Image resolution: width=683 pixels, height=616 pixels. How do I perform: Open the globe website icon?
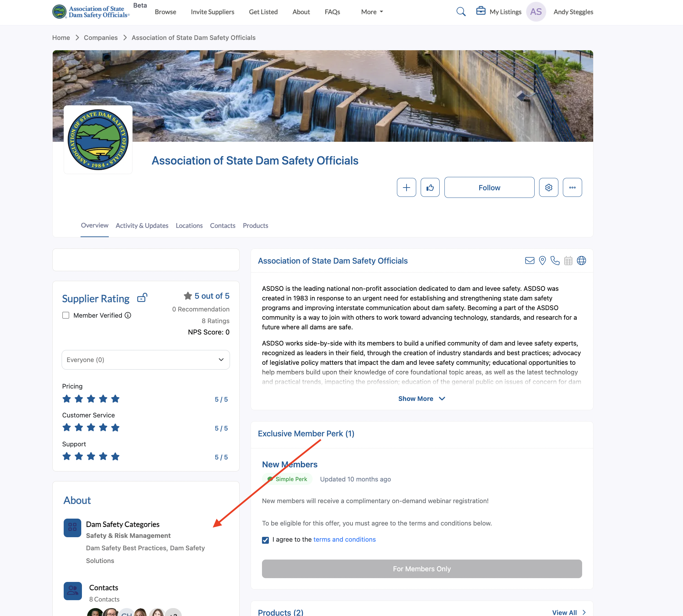[x=581, y=261]
